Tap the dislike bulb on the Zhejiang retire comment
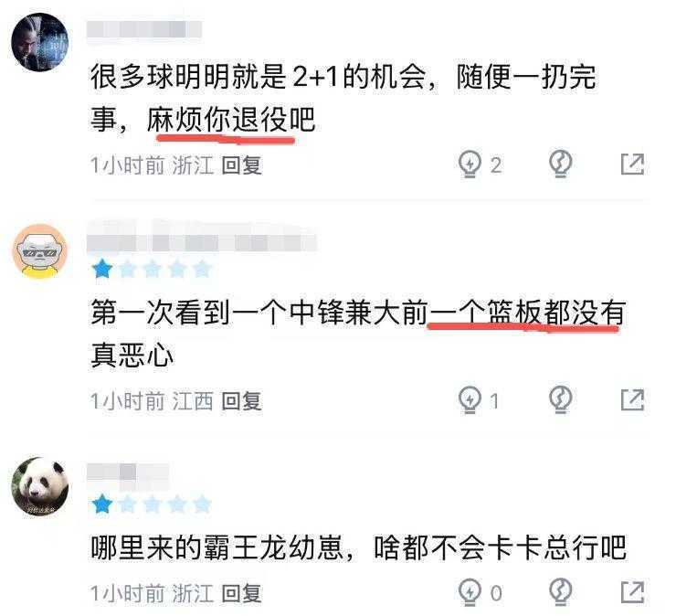The height and width of the screenshot is (616, 676). pyautogui.click(x=561, y=165)
